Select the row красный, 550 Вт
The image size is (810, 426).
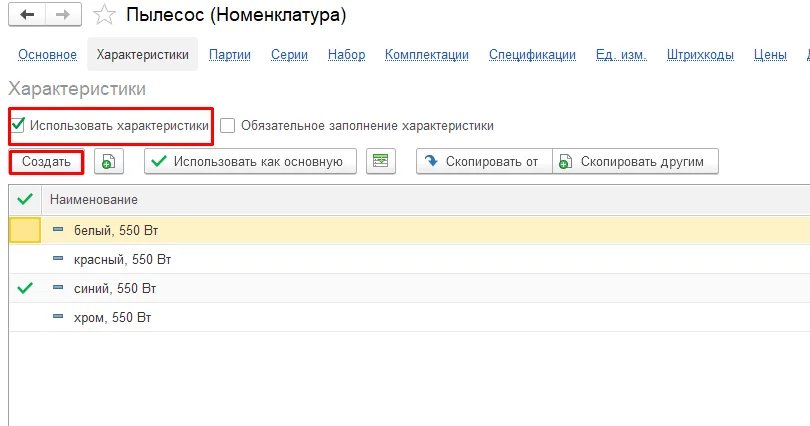(409, 259)
